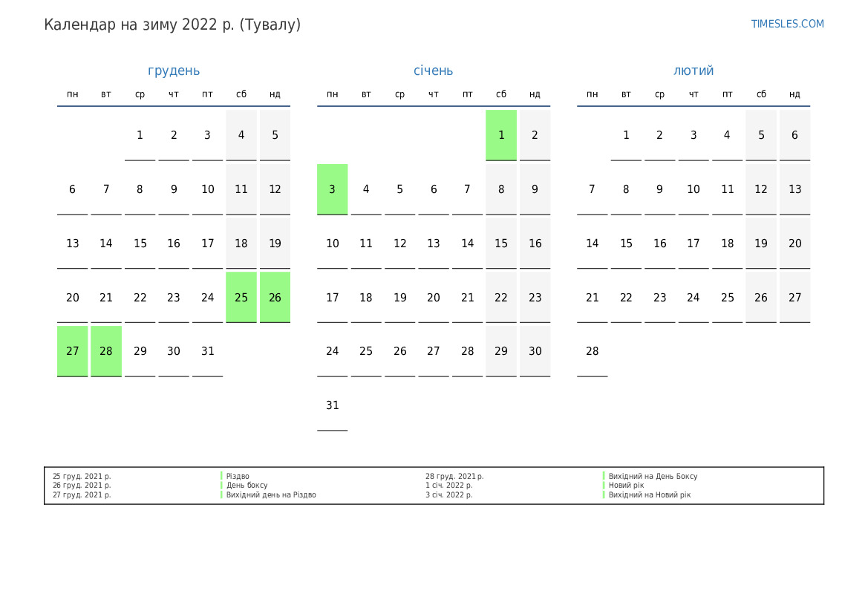Select February 28 date

(593, 351)
